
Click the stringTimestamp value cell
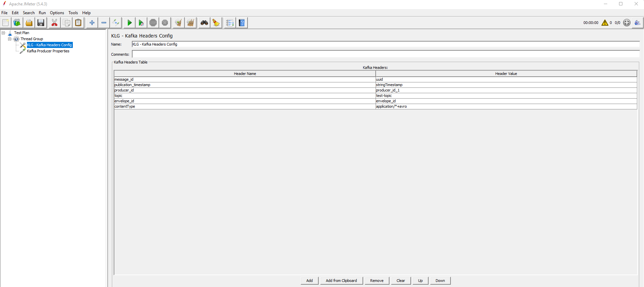coord(506,85)
